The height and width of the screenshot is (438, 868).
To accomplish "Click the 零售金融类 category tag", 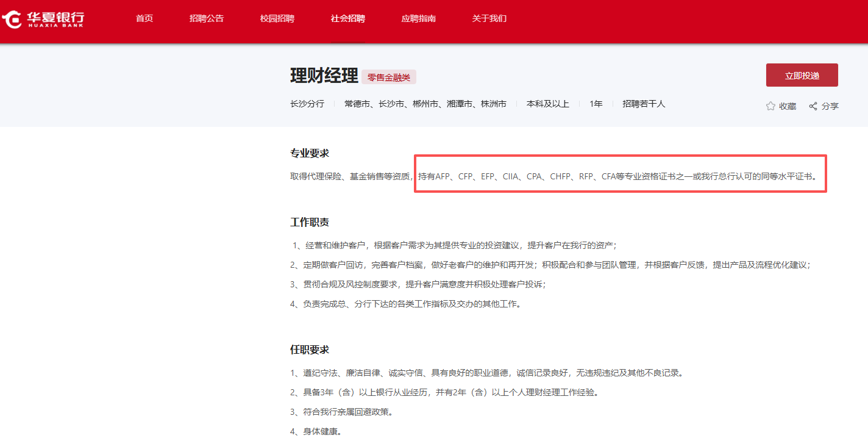I will click(x=389, y=77).
